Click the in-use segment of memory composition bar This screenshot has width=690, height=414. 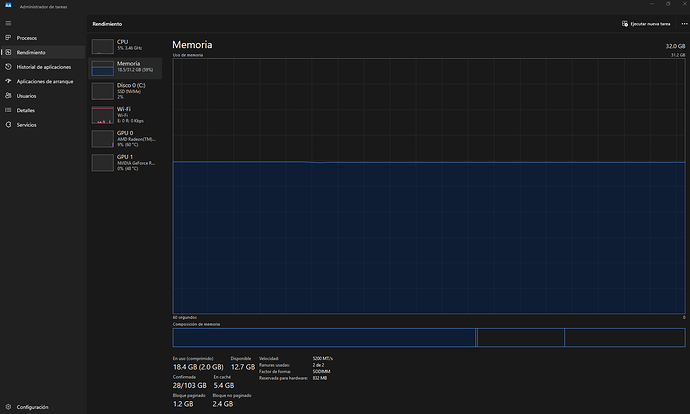[x=324, y=337]
